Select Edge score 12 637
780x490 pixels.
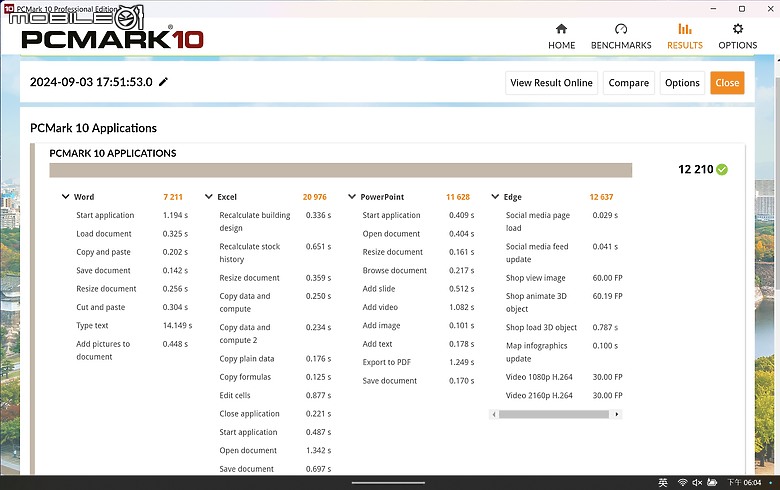coord(601,197)
